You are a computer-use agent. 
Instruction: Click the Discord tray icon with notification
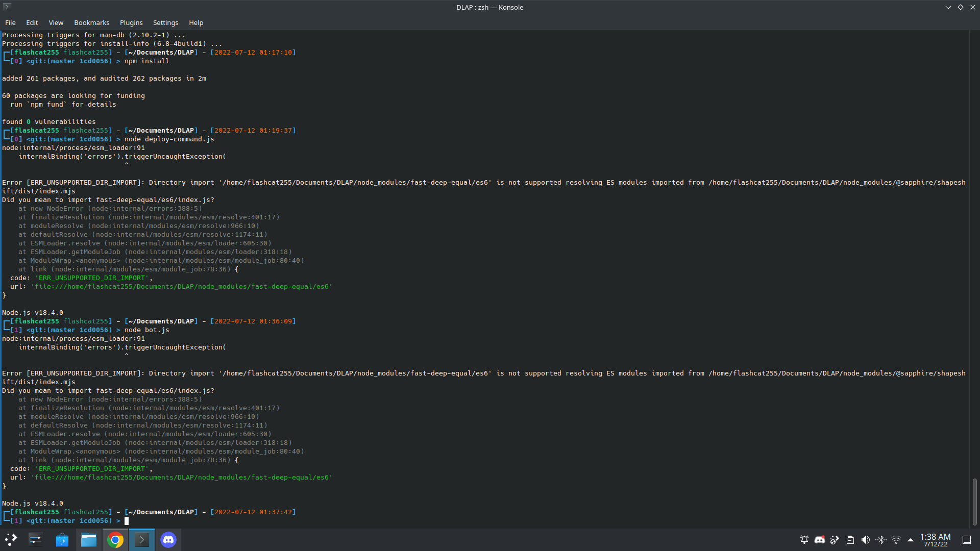coord(820,540)
